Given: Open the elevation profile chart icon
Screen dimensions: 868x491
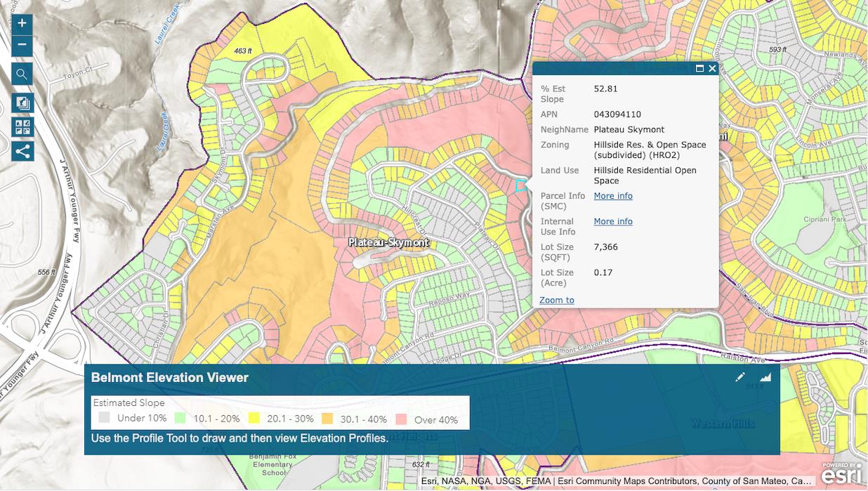Looking at the screenshot, I should tap(765, 377).
